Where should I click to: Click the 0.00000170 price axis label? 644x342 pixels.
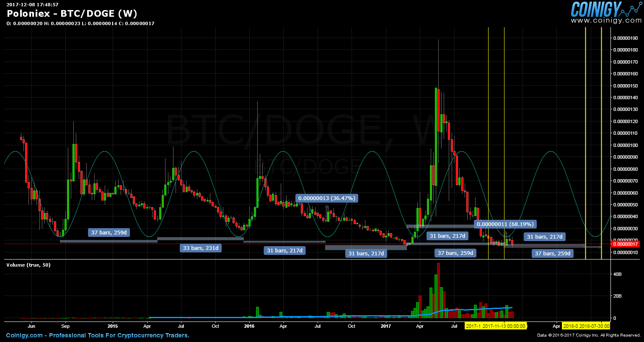[625, 62]
